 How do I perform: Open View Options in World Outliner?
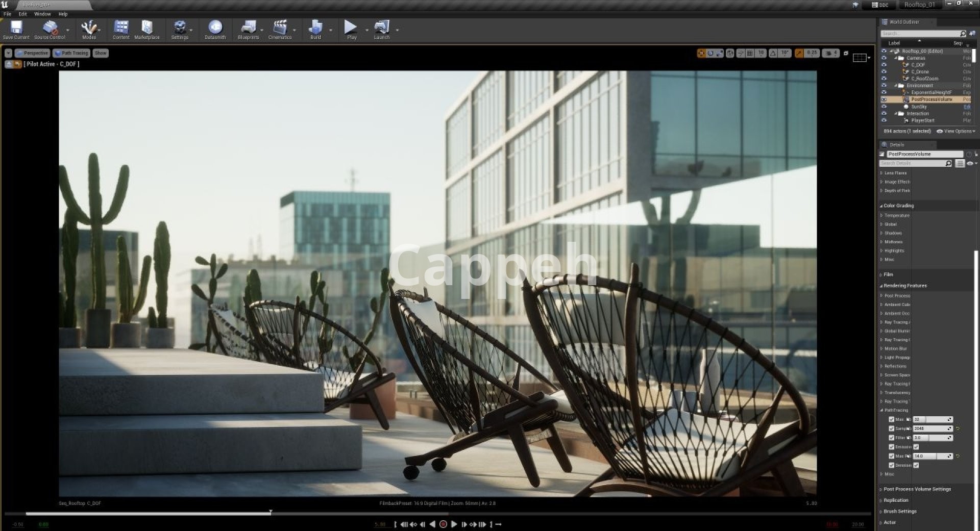[x=956, y=131]
